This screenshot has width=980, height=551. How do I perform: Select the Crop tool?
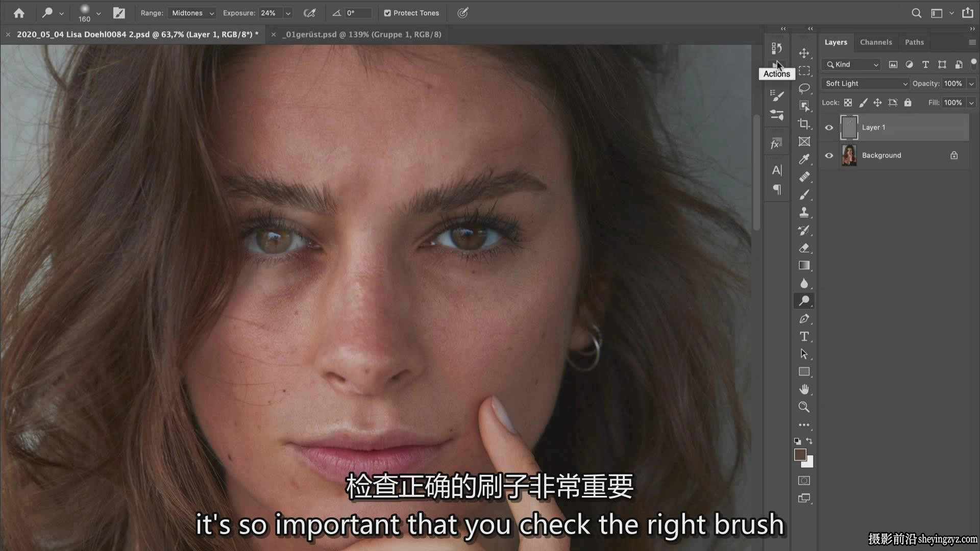tap(804, 124)
